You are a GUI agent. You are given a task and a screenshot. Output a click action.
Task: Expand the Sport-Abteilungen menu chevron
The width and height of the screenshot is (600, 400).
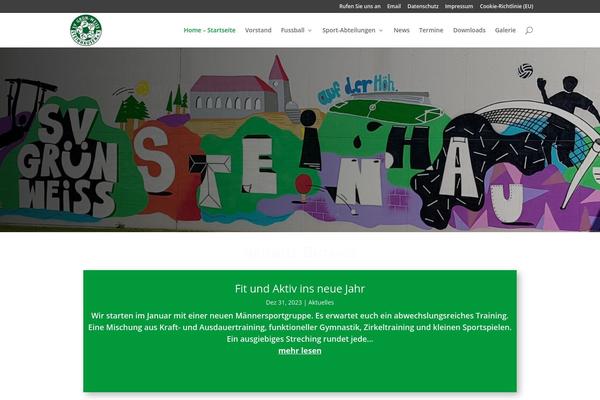click(x=381, y=31)
